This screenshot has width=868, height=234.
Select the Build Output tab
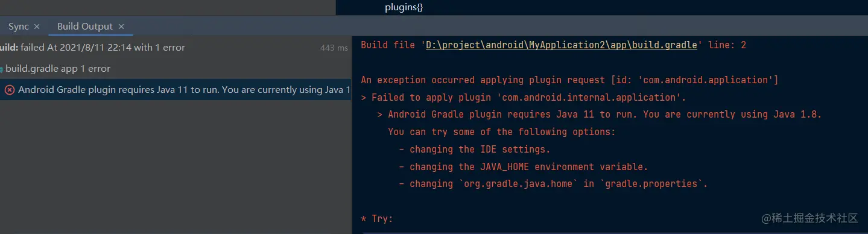[x=85, y=27]
